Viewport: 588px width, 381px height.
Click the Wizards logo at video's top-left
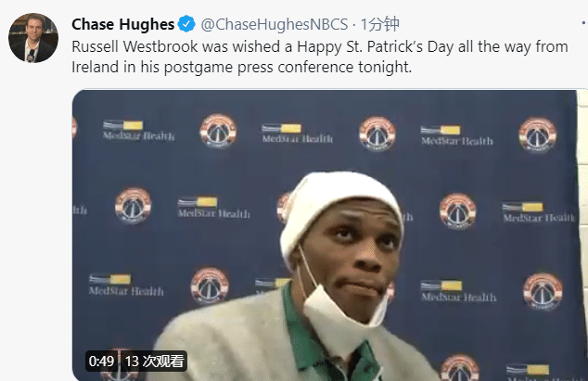(x=218, y=131)
